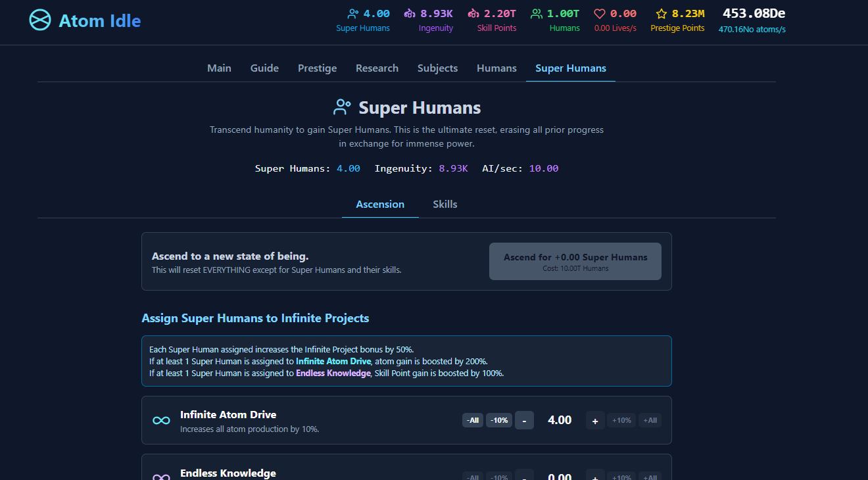868x480 pixels.
Task: Click the Prestige Points star icon
Action: click(662, 13)
